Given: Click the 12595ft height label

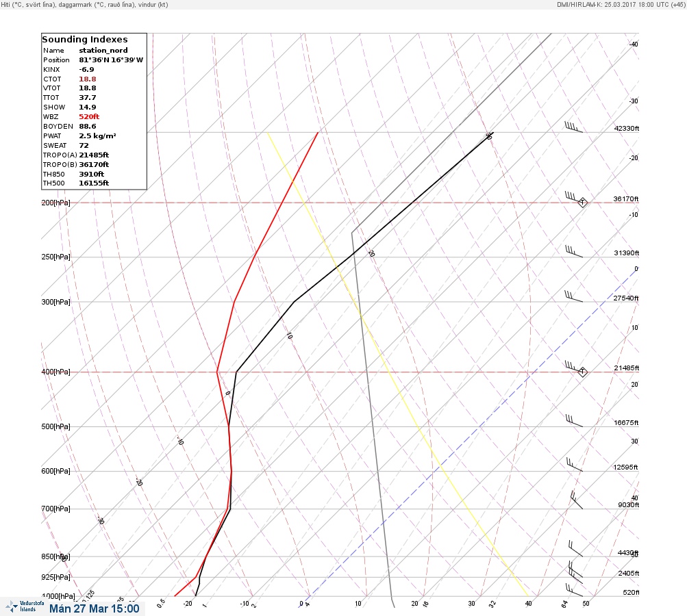Looking at the screenshot, I should tap(625, 467).
